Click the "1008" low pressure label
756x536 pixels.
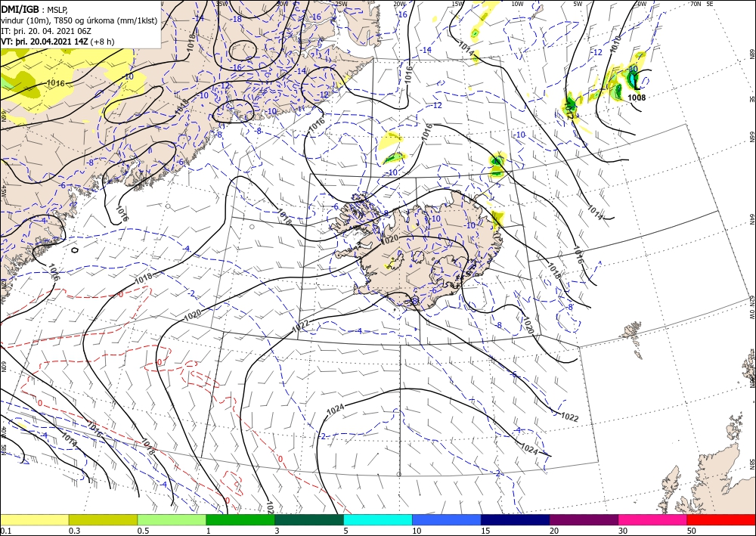point(637,98)
